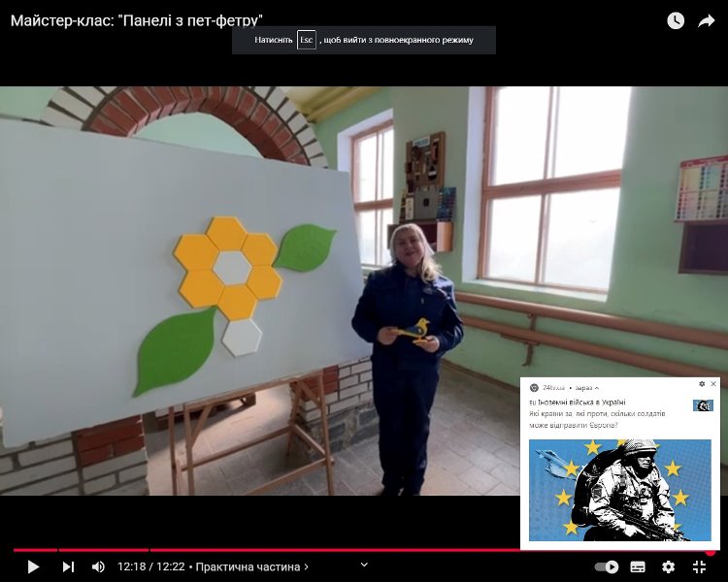Toggle the autoplay switch
The height and width of the screenshot is (582, 728).
(607, 566)
